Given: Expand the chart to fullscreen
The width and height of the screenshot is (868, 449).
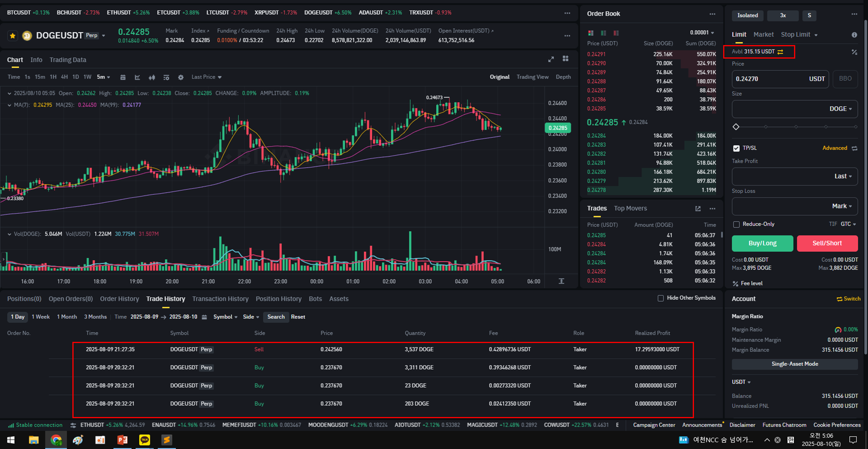Looking at the screenshot, I should coord(551,59).
